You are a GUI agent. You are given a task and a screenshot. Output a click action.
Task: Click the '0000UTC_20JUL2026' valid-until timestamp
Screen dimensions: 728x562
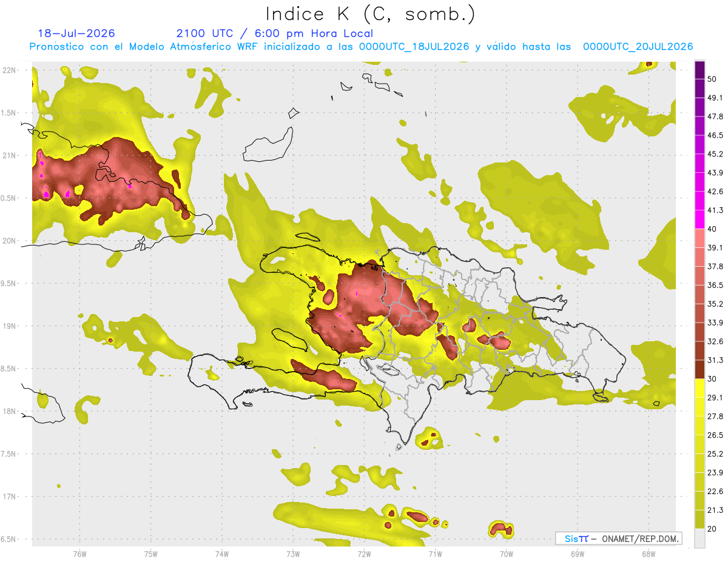coord(638,47)
